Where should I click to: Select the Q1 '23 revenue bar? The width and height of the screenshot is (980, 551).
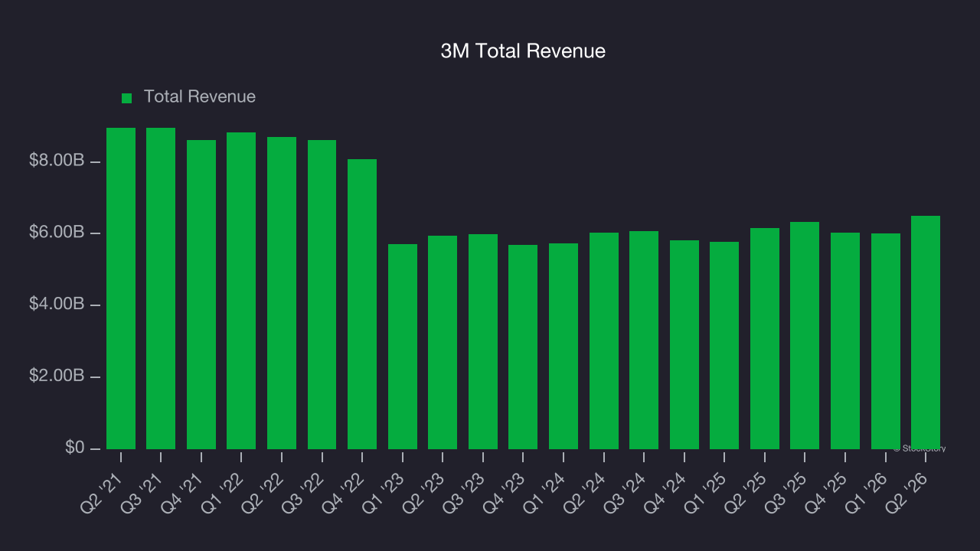[403, 347]
